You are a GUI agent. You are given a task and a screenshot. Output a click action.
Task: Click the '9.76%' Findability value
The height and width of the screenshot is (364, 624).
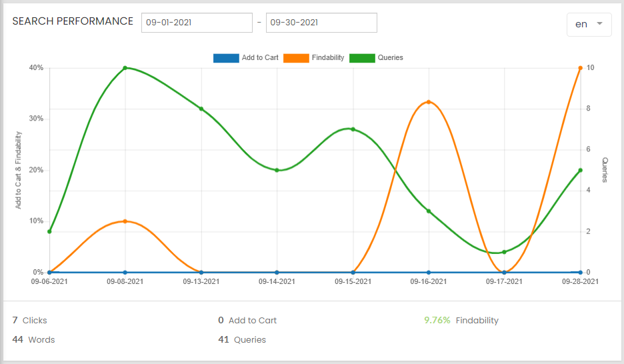(x=437, y=320)
